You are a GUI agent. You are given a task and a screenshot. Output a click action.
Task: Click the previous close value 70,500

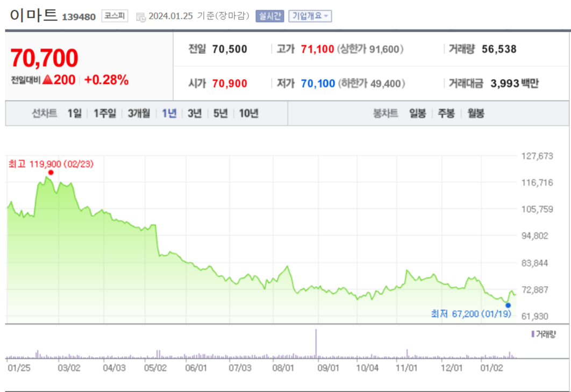pos(230,49)
